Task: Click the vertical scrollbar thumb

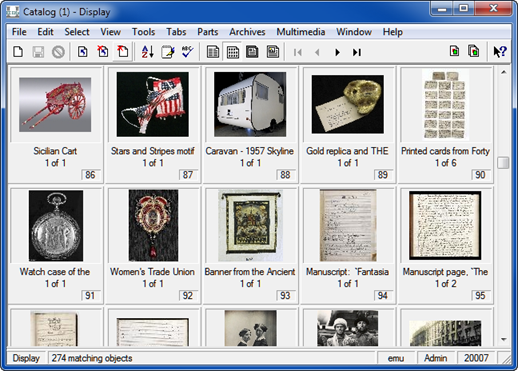Action: (504, 163)
